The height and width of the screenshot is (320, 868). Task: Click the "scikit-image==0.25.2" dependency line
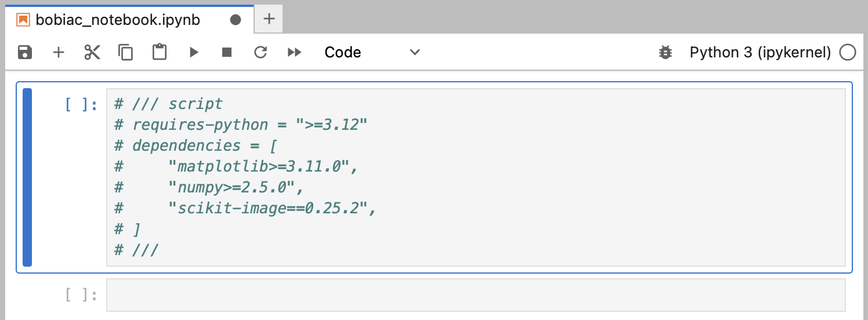click(x=246, y=208)
